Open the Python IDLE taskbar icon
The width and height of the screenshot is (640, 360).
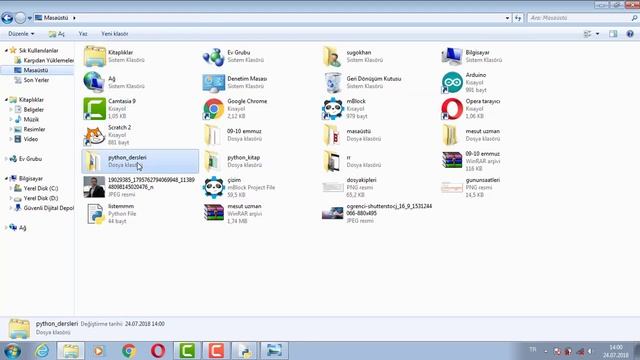tap(244, 351)
